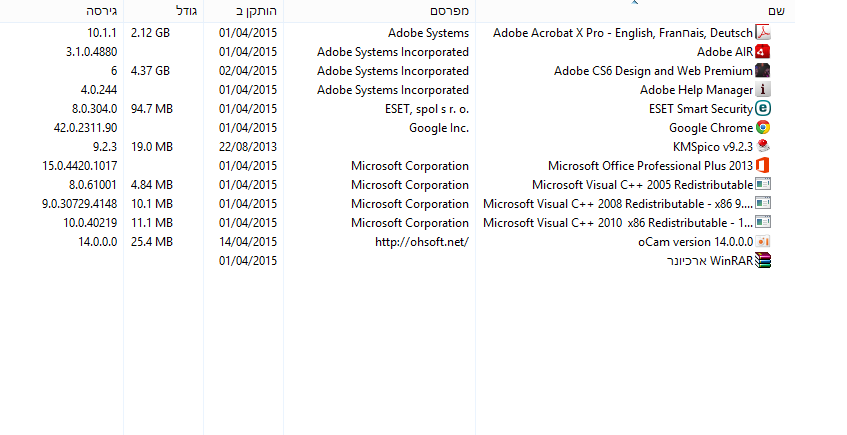Select the oCam version 14.0.0.0 icon

763,242
